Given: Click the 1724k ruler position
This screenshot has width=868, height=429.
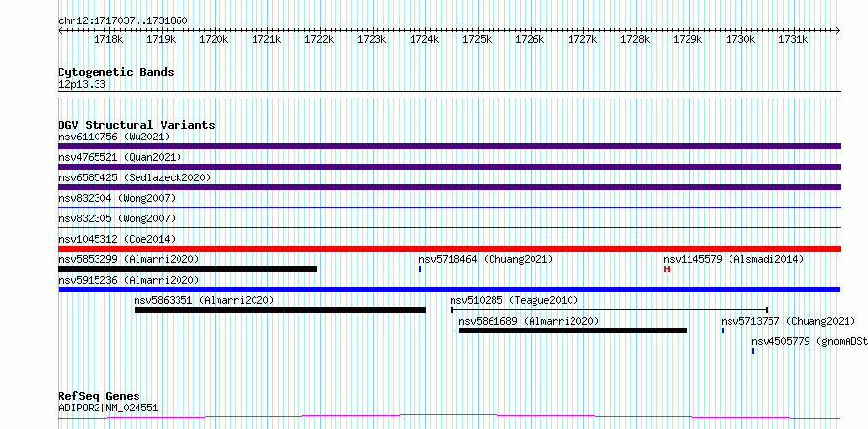Looking at the screenshot, I should click(424, 40).
